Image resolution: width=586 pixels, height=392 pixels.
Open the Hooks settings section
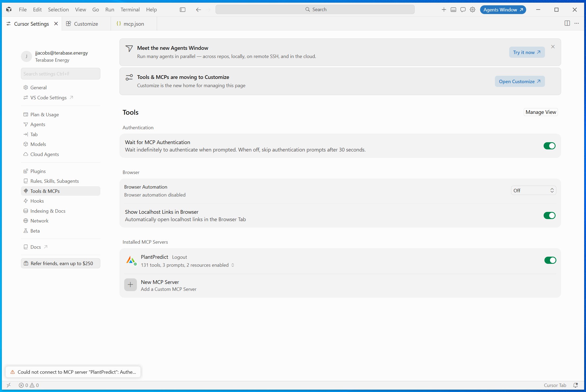[x=61, y=201]
